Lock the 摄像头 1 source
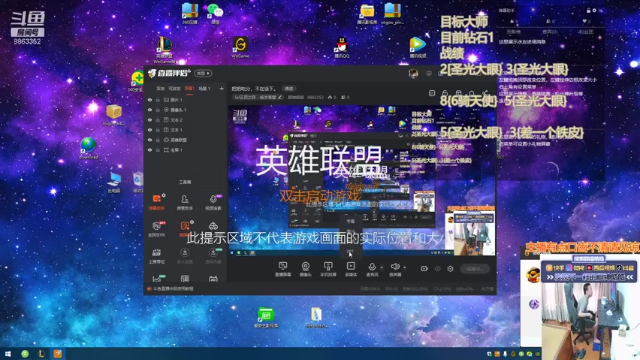640x360 pixels. tap(158, 110)
